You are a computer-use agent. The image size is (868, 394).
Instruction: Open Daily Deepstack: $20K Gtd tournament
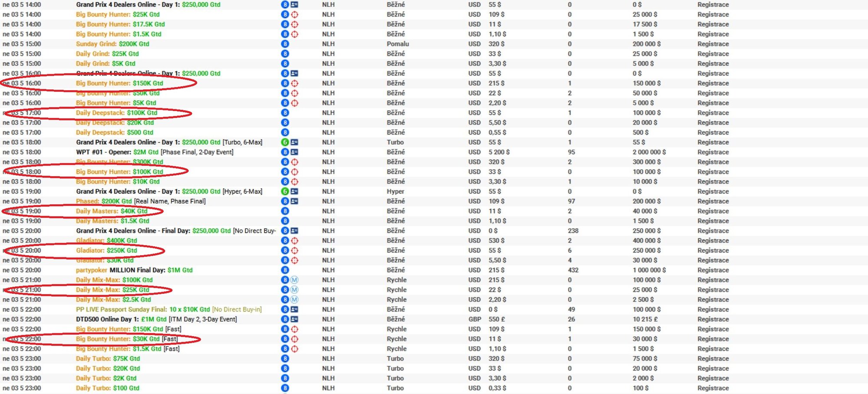point(115,122)
